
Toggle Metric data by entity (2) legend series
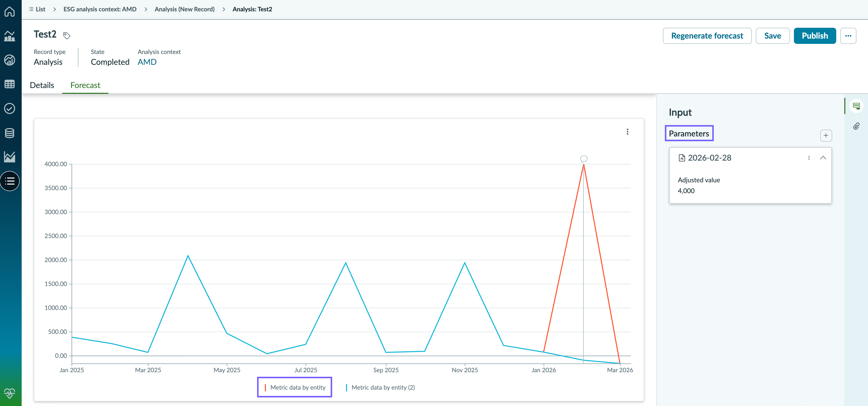point(380,387)
